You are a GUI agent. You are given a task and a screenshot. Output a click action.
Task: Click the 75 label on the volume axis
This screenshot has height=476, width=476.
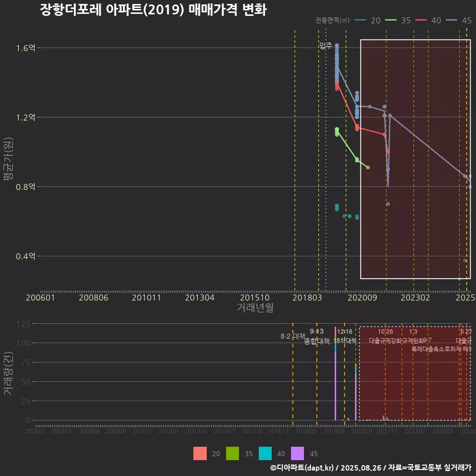[26, 362]
